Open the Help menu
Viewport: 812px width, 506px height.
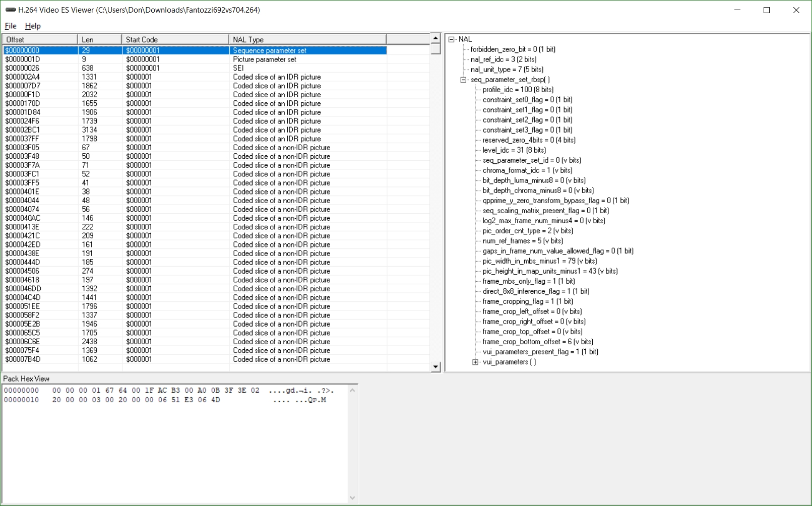point(33,26)
